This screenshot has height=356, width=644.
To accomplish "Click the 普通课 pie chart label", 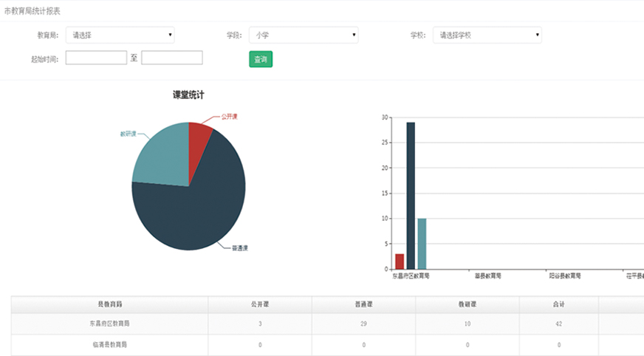I will [240, 248].
